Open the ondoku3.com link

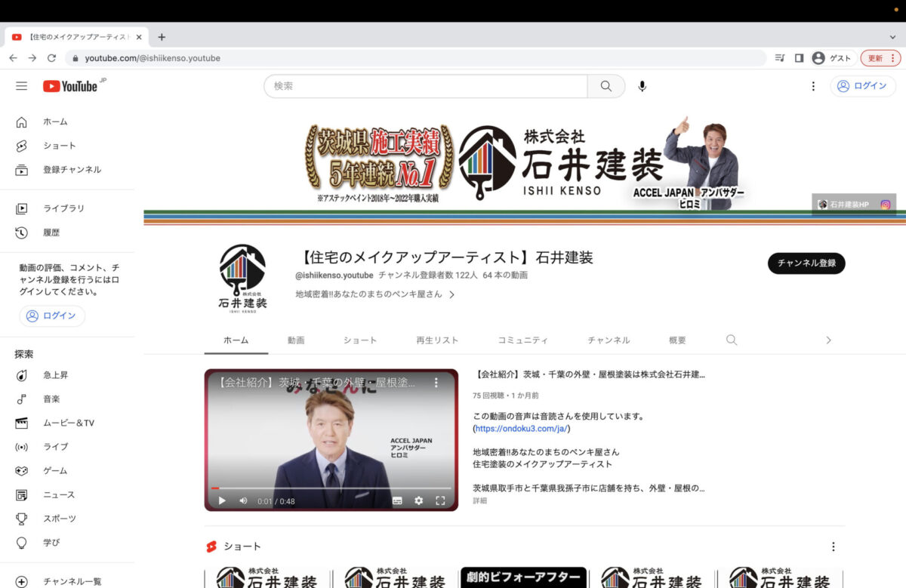pyautogui.click(x=522, y=429)
